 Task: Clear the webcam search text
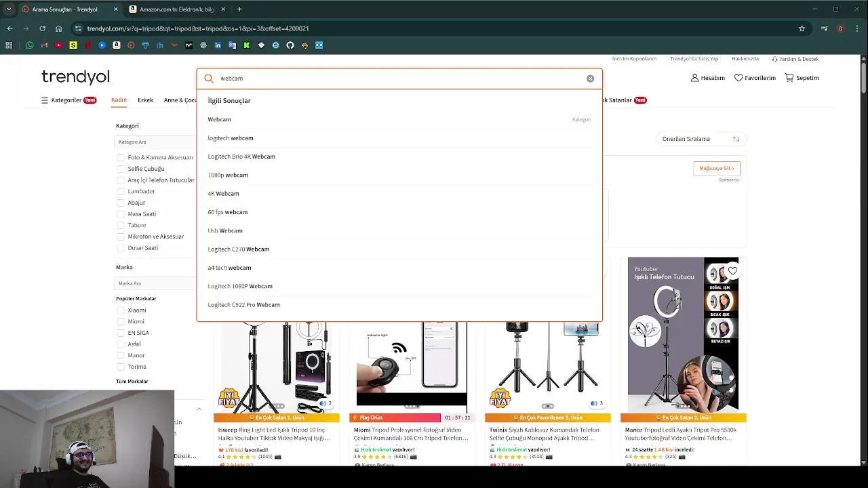[590, 79]
